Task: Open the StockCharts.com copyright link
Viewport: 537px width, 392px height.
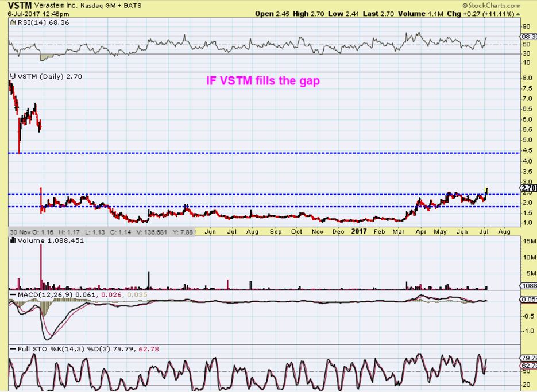Action: tap(491, 6)
